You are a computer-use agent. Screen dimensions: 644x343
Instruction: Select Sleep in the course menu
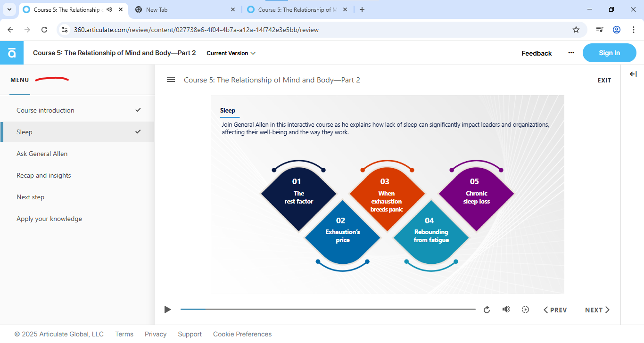tap(77, 132)
